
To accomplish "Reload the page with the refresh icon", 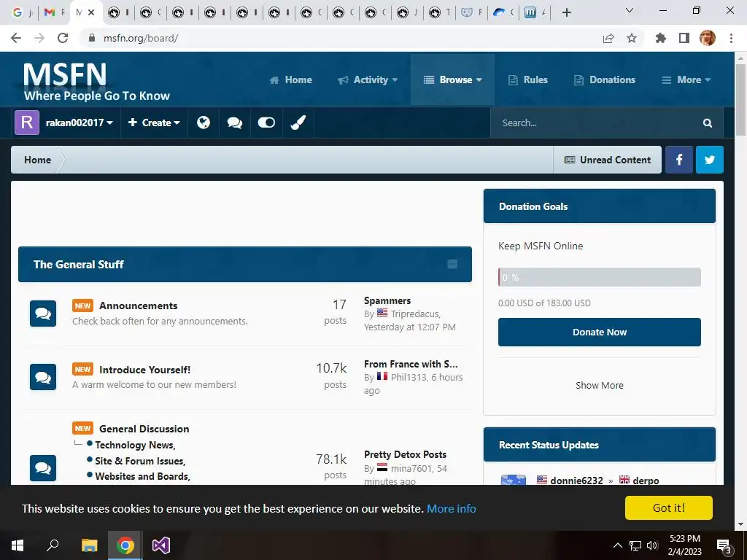I will pos(63,38).
